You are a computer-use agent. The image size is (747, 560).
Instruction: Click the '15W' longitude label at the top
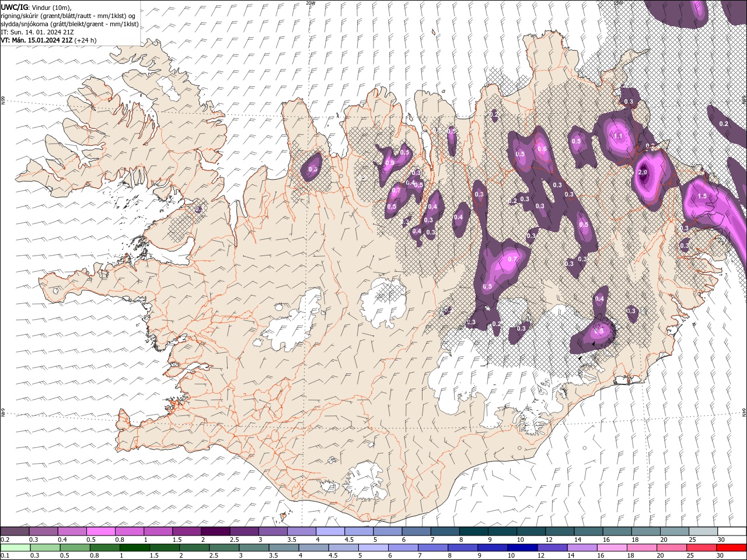click(618, 3)
